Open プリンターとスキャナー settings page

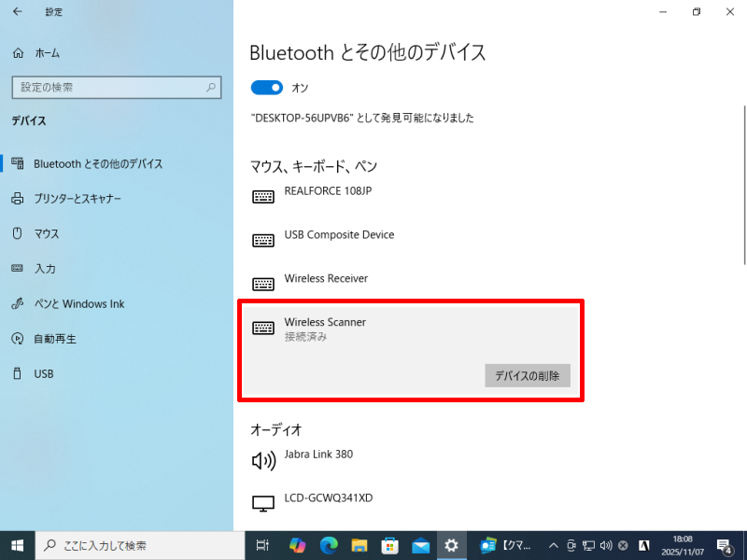78,199
